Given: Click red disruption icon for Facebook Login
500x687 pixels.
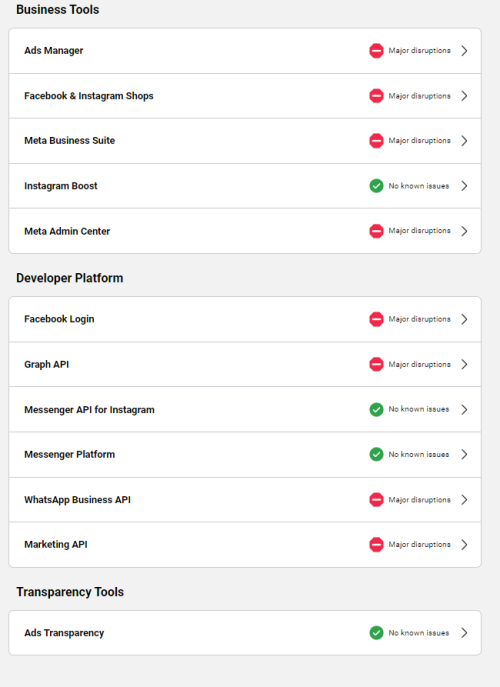Looking at the screenshot, I should point(376,319).
